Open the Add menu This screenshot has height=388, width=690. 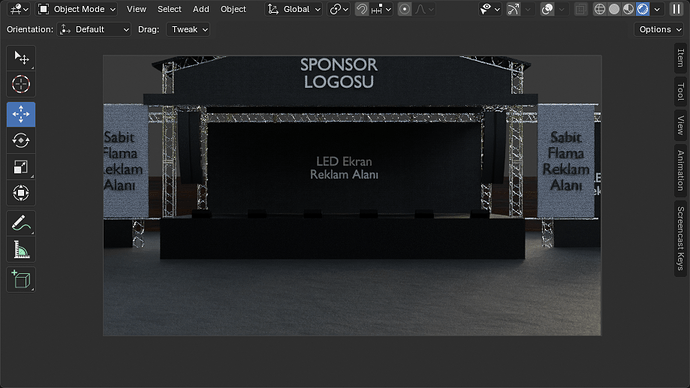pos(201,9)
